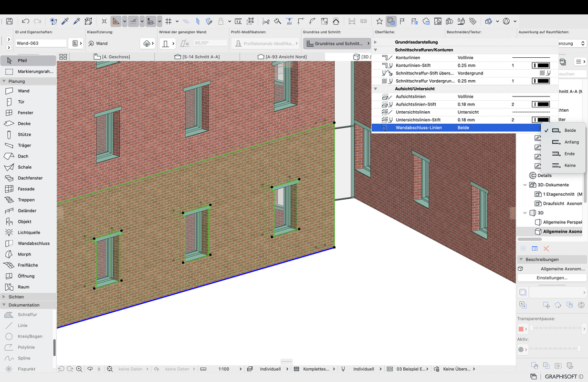588x382 pixels.
Task: Select the Freifläche tool
Action: pyautogui.click(x=28, y=265)
